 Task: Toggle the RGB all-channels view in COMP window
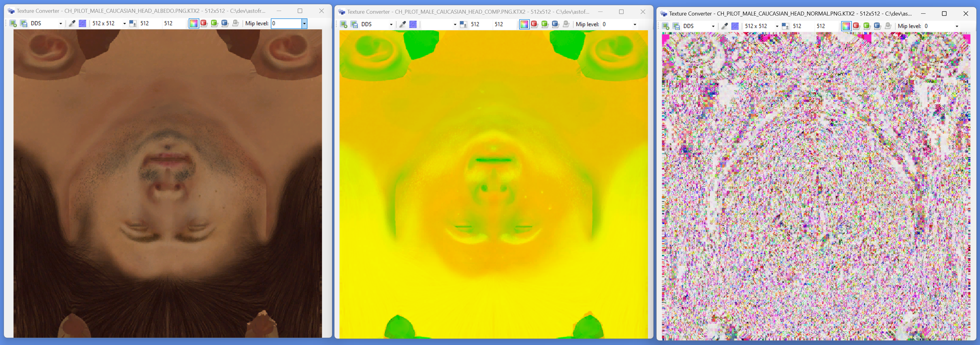[x=524, y=24]
